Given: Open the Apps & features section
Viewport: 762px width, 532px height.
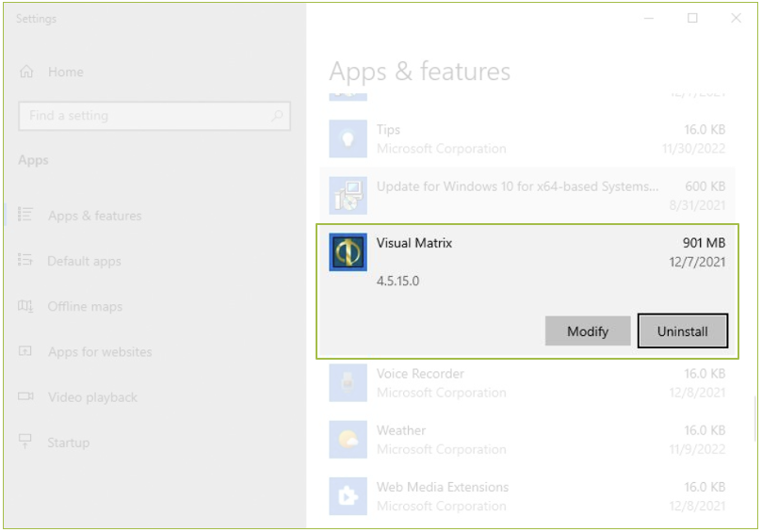Looking at the screenshot, I should (x=94, y=216).
